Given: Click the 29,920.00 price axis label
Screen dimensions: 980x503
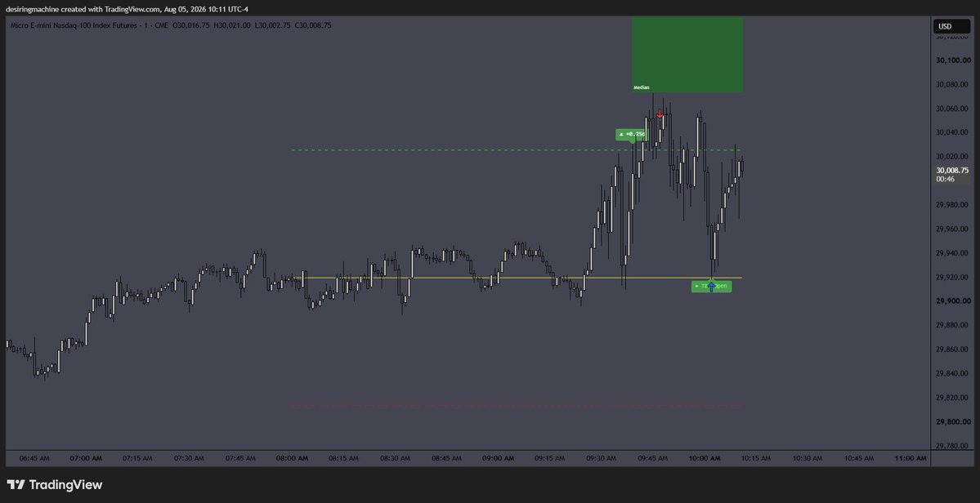Looking at the screenshot, I should [952, 277].
